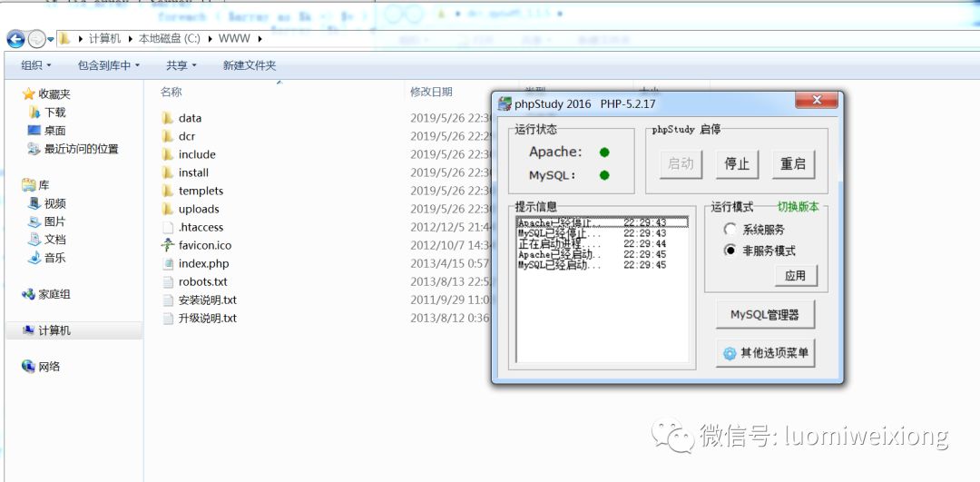Select the .htaccess file icon
This screenshot has height=482, width=980.
coord(168,227)
